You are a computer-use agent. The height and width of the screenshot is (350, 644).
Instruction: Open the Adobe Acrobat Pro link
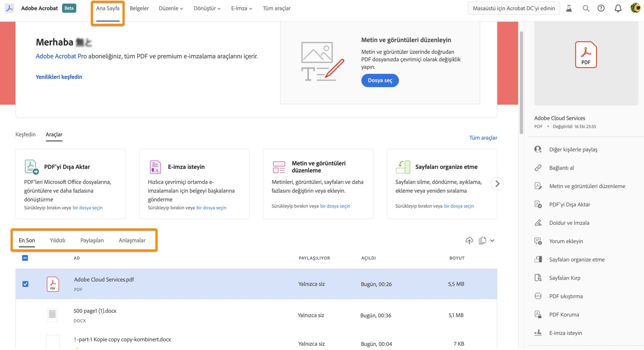(61, 56)
